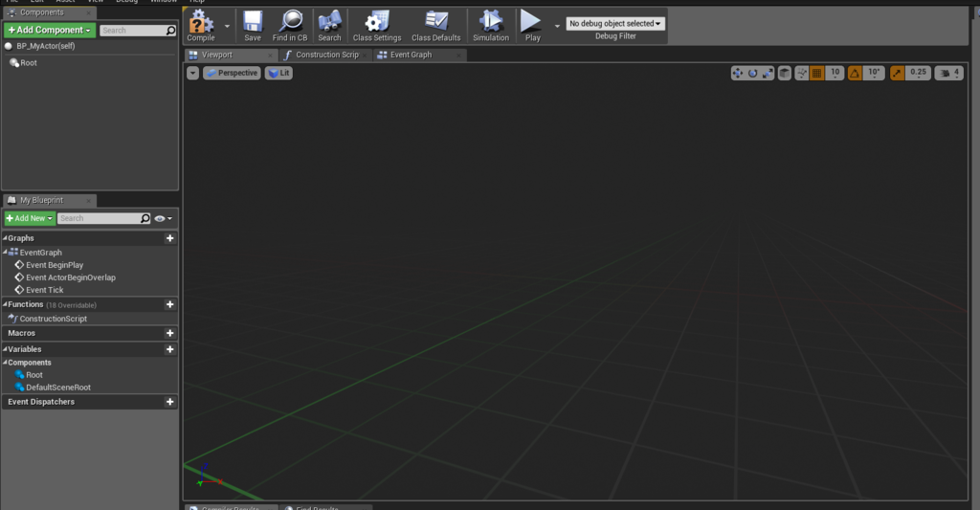The height and width of the screenshot is (510, 980).
Task: Open the No debug object selected dropdown
Action: pyautogui.click(x=615, y=24)
